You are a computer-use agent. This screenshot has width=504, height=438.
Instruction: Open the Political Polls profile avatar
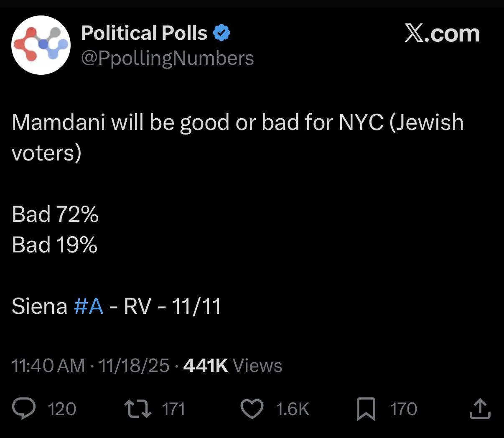coord(41,45)
